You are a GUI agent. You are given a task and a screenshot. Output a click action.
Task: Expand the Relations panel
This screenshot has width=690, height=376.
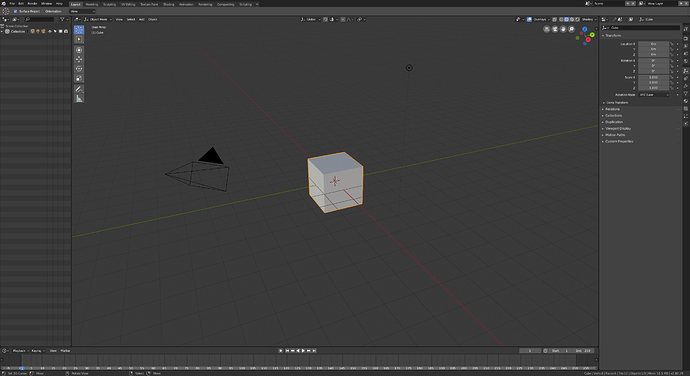click(612, 109)
